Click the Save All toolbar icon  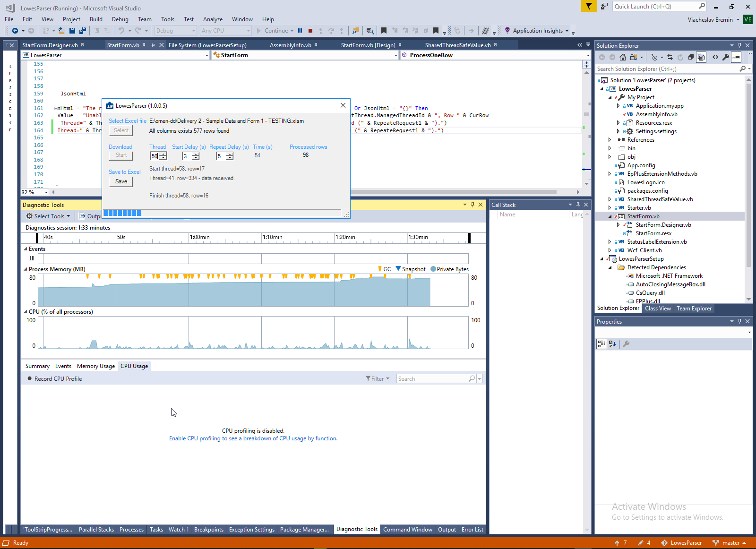[x=82, y=31]
